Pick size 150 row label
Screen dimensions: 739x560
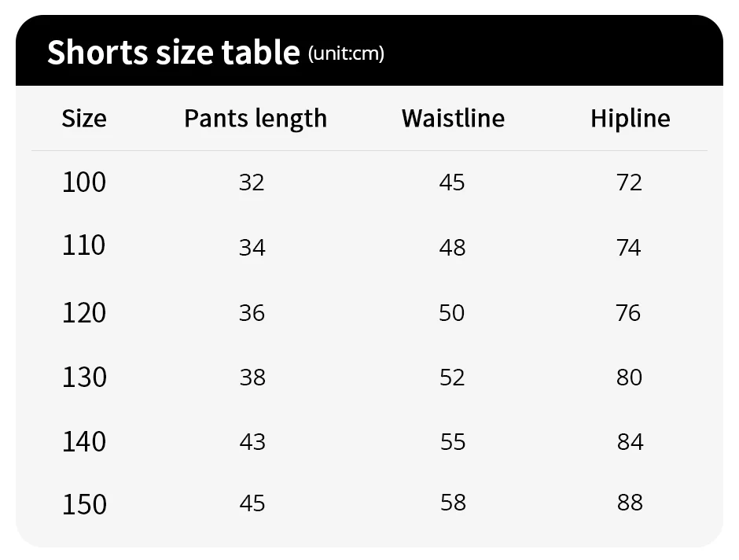tap(84, 503)
